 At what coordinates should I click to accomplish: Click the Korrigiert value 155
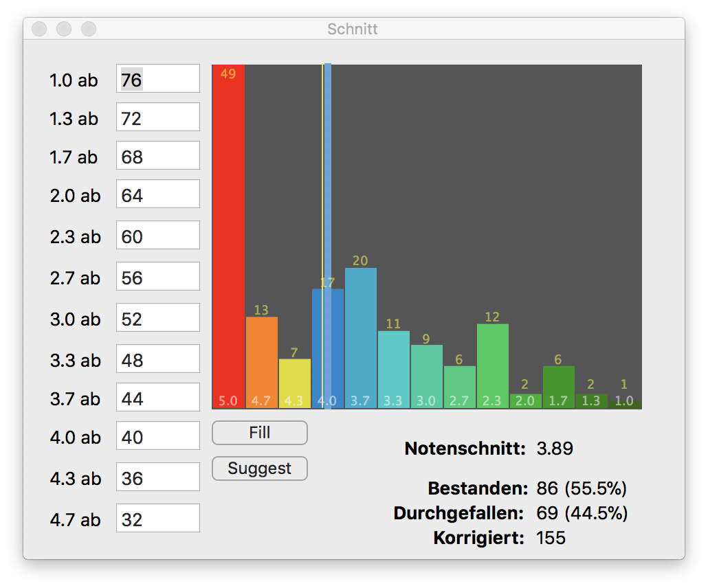551,538
